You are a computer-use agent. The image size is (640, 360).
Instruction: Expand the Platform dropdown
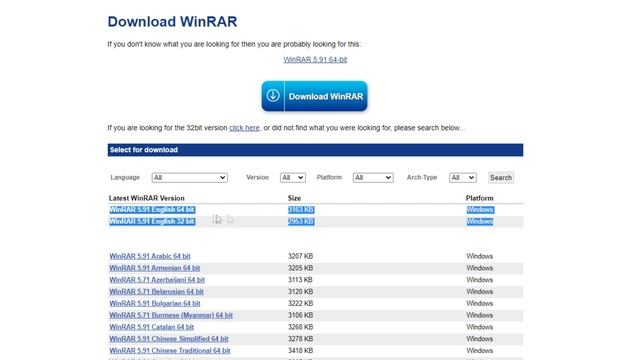(373, 178)
